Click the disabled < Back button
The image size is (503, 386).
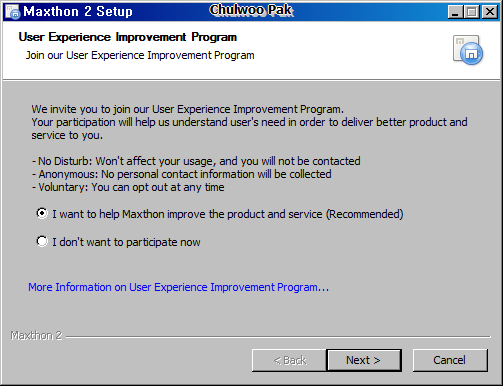[289, 360]
